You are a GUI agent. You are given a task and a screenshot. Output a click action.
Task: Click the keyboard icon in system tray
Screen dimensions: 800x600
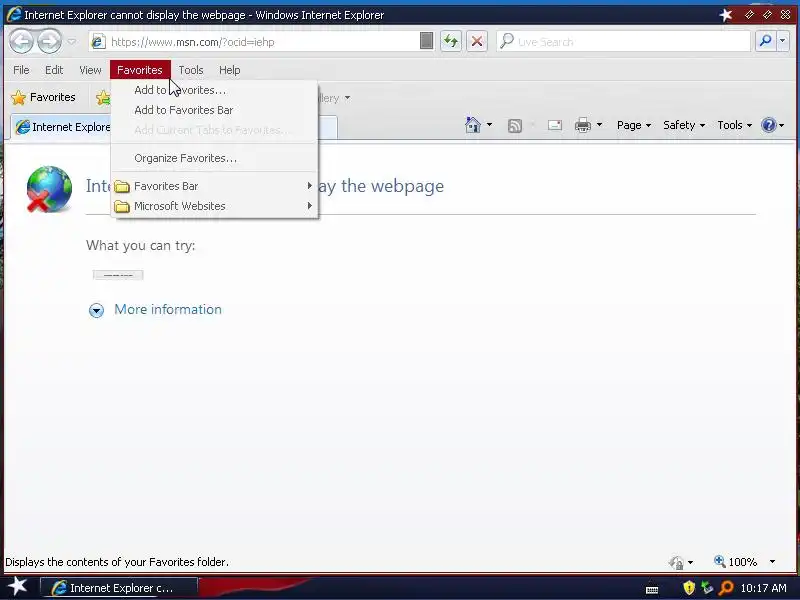point(652,589)
